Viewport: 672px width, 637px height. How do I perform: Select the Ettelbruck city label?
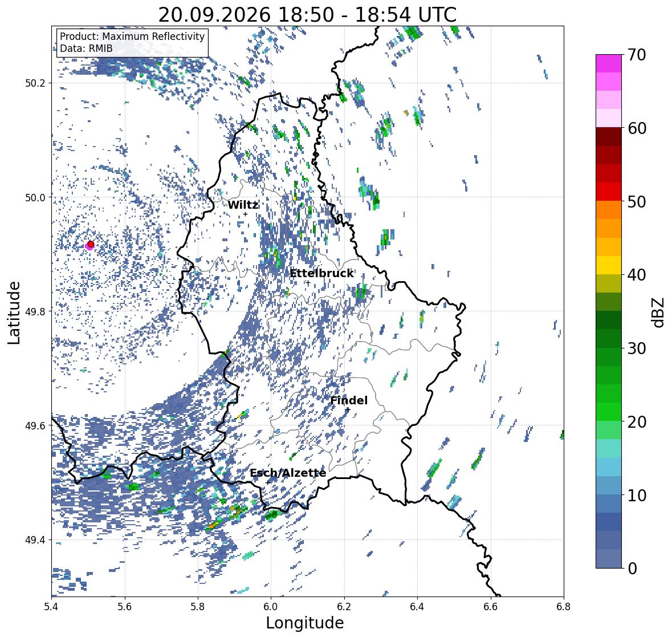[x=322, y=273]
